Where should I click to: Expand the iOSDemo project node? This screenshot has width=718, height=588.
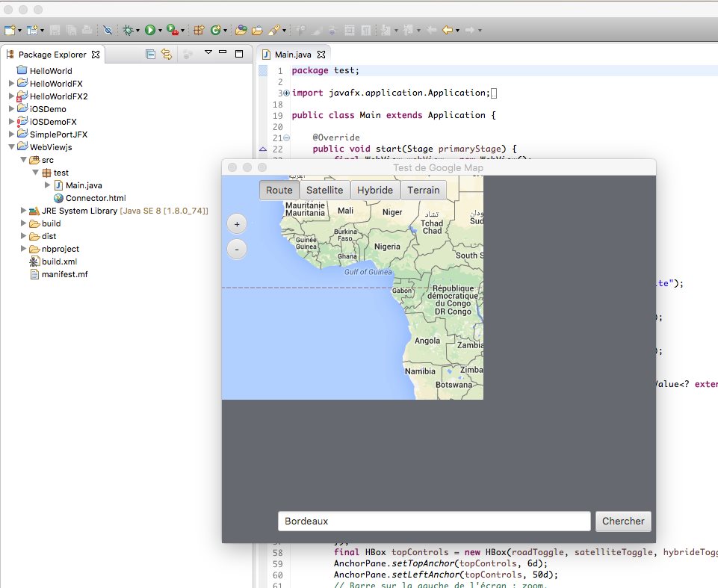pos(12,109)
